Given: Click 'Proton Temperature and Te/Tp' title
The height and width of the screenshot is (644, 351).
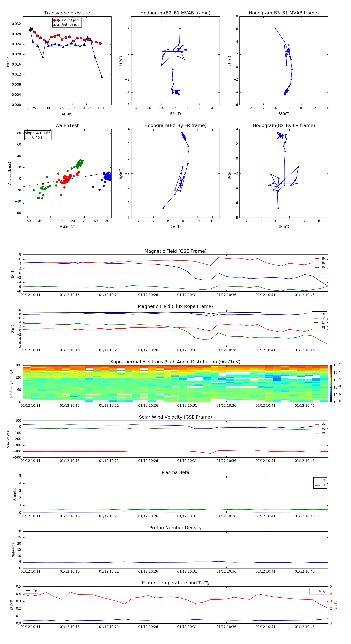Looking at the screenshot, I should [175, 583].
